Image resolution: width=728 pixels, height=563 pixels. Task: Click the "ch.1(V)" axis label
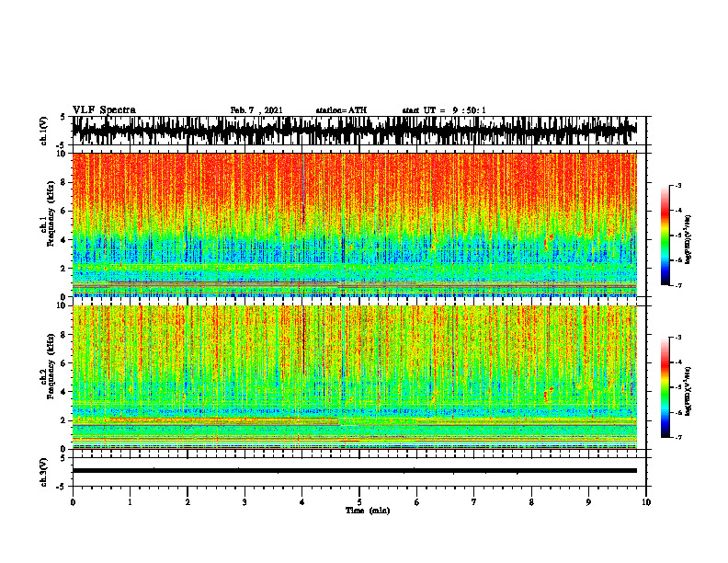point(44,131)
